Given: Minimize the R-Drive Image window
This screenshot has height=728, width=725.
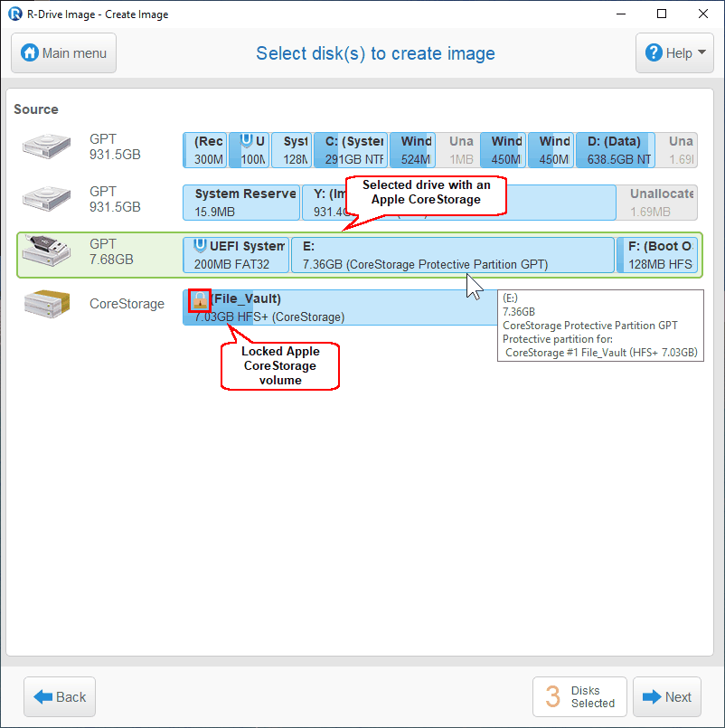Looking at the screenshot, I should point(621,14).
